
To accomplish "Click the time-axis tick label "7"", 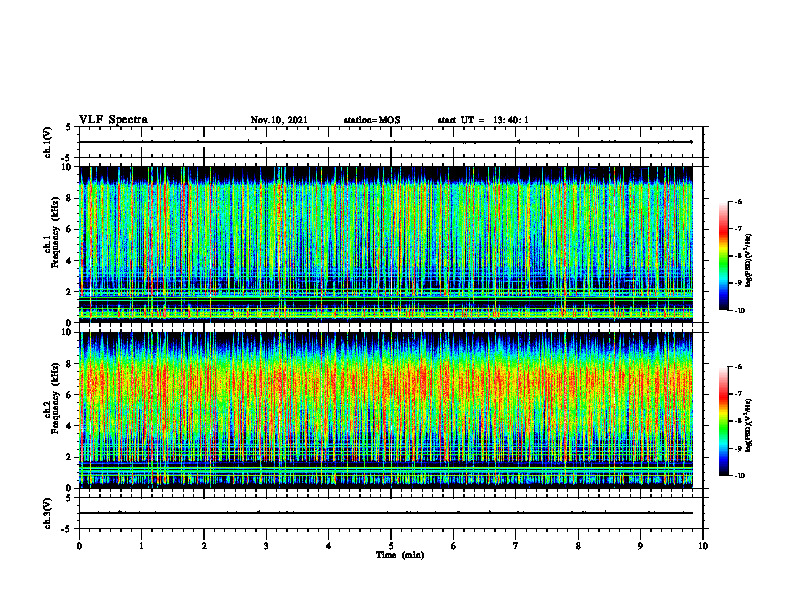I will tap(516, 546).
